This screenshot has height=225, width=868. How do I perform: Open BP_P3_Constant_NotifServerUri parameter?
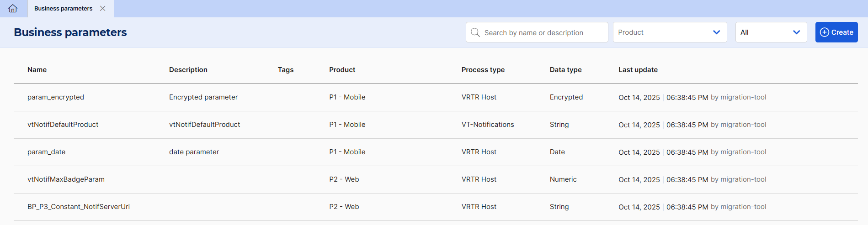pos(79,207)
